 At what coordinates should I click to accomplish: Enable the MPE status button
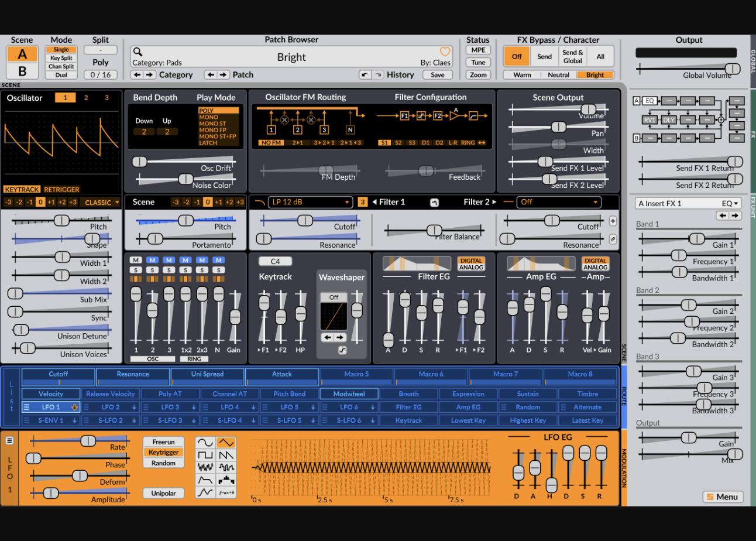pos(478,50)
